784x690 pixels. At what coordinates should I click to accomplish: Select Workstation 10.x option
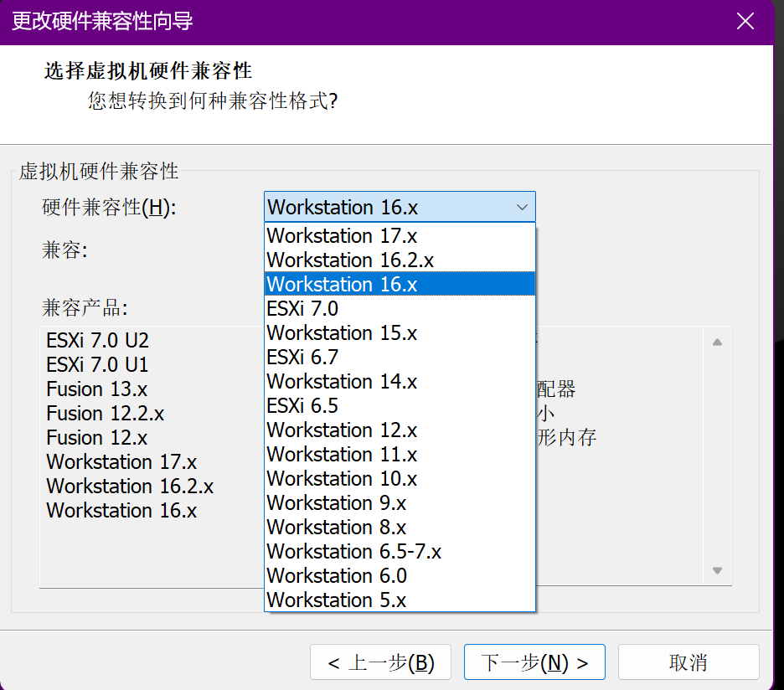click(342, 479)
